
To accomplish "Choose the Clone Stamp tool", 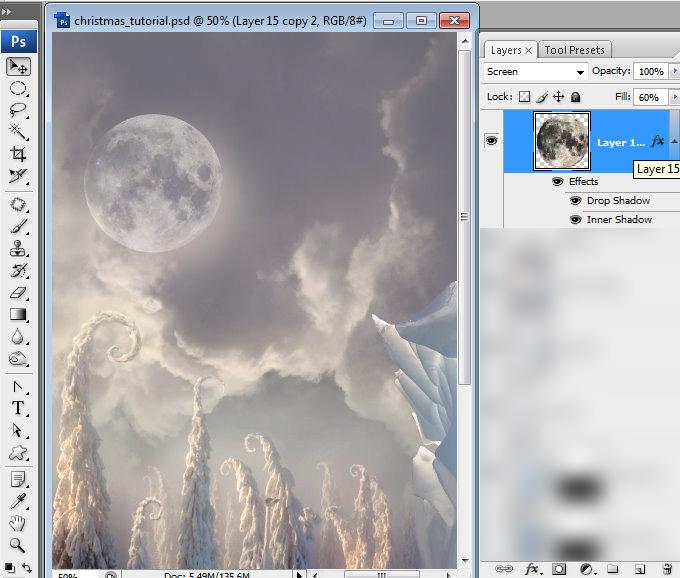I will pyautogui.click(x=18, y=249).
